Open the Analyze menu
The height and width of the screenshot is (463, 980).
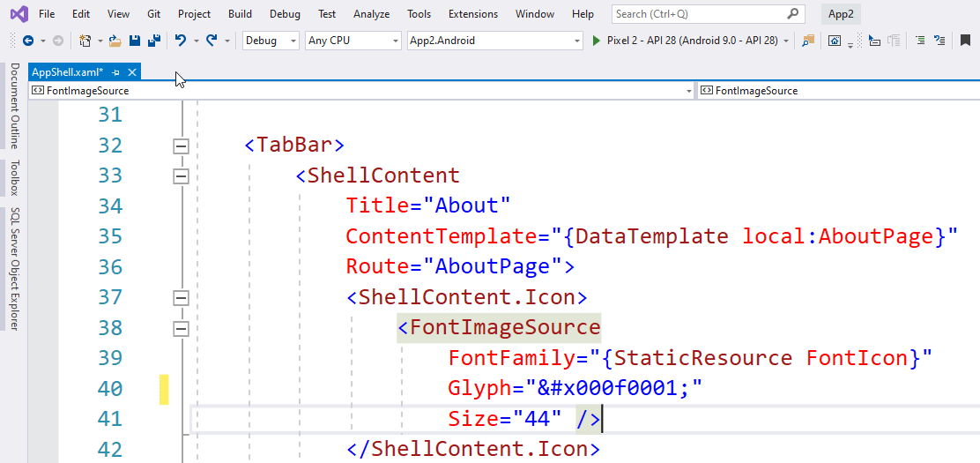371,14
